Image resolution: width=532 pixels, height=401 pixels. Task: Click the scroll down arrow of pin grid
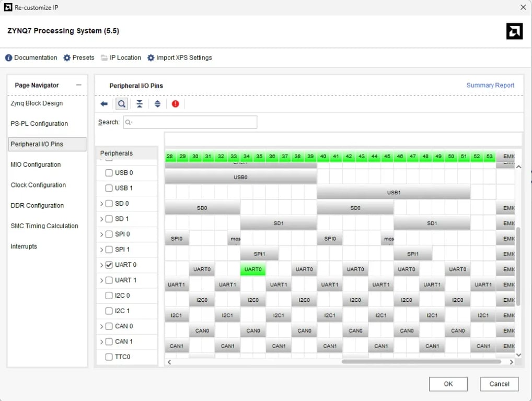518,355
